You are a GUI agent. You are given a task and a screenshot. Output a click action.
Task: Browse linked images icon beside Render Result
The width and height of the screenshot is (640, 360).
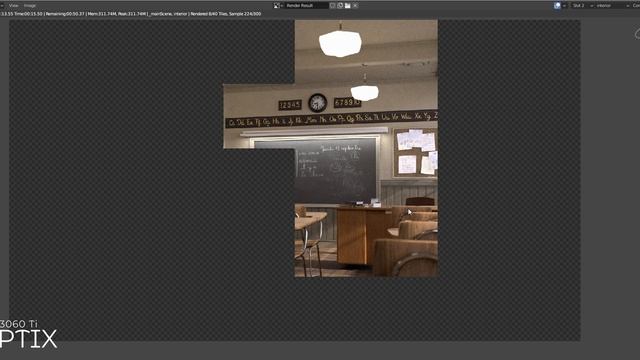pyautogui.click(x=278, y=6)
